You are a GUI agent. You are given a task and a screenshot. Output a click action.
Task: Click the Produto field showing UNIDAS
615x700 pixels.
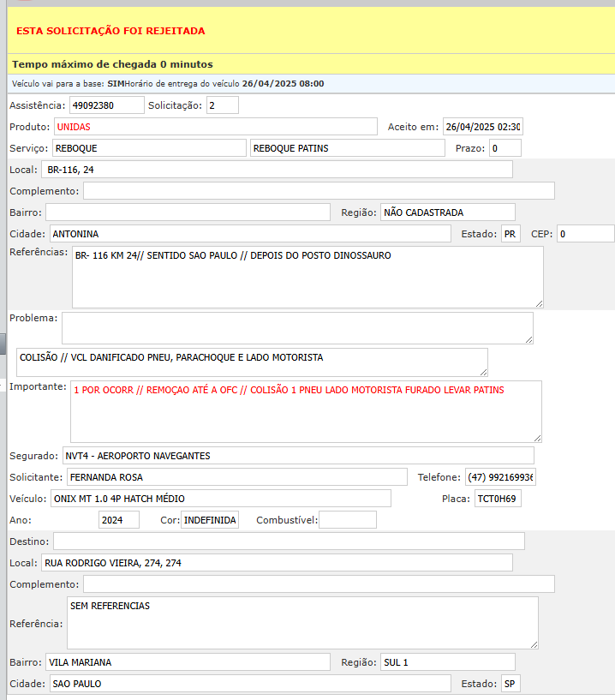[216, 127]
